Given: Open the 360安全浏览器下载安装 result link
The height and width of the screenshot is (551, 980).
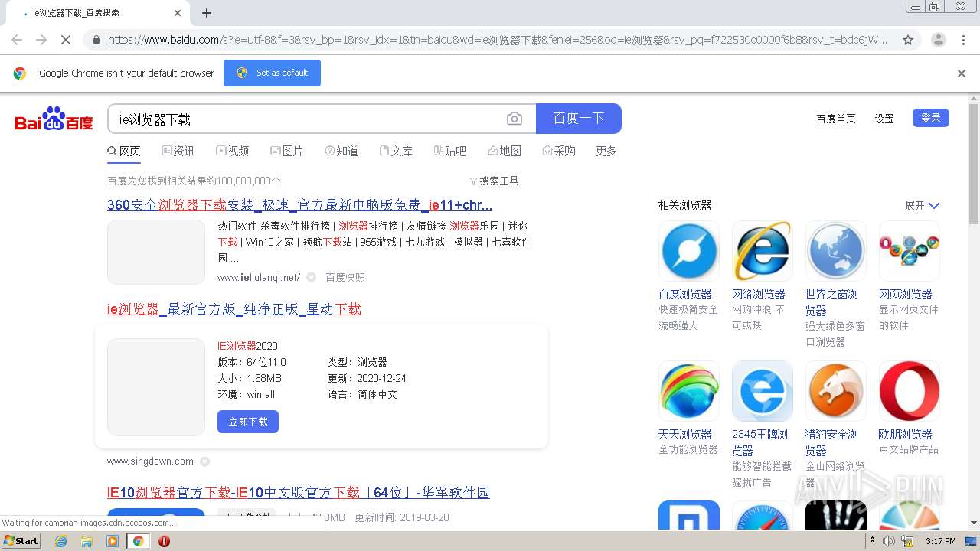Looking at the screenshot, I should click(x=299, y=205).
